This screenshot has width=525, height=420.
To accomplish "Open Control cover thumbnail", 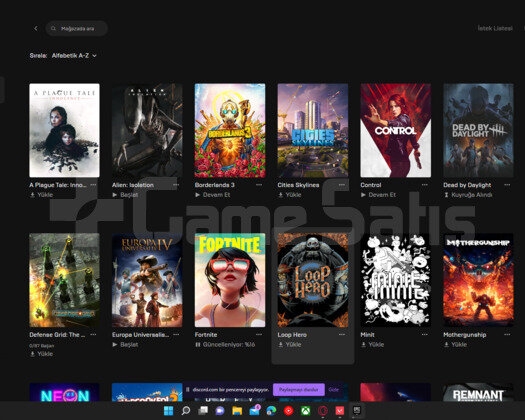I will (395, 130).
